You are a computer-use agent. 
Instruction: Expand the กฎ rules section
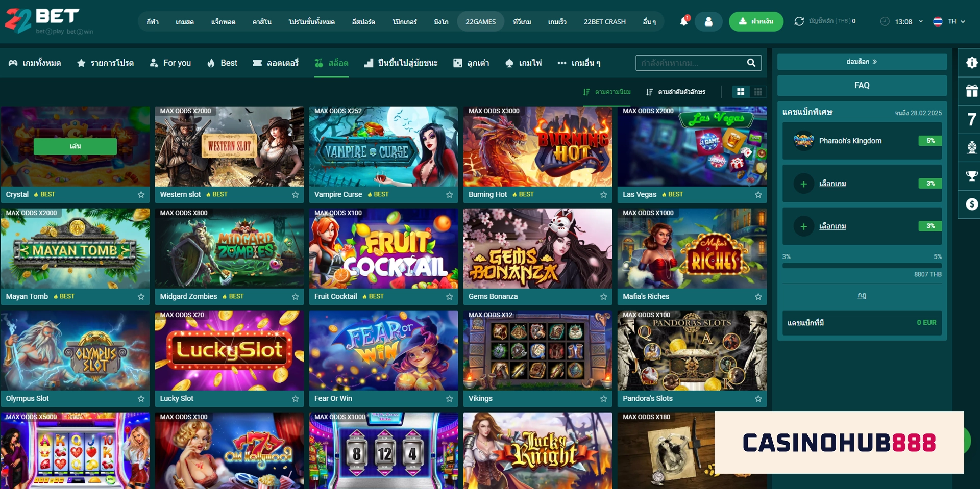coord(862,296)
